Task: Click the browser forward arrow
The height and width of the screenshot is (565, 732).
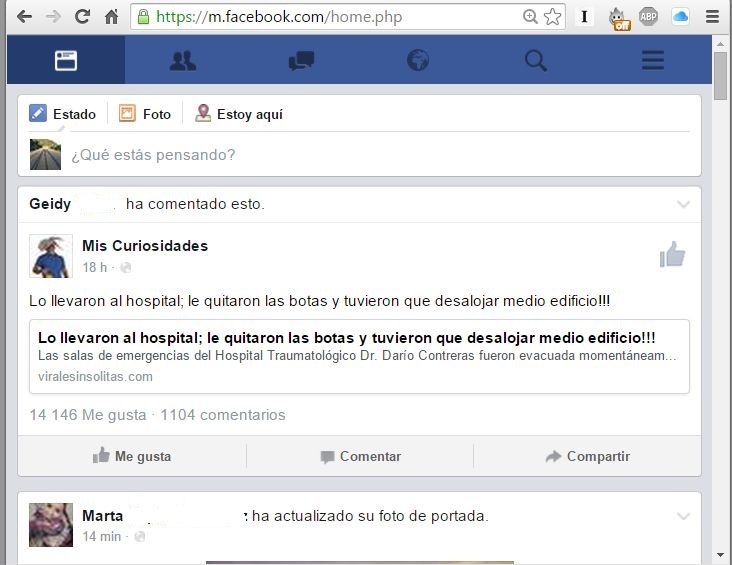Action: tap(53, 17)
